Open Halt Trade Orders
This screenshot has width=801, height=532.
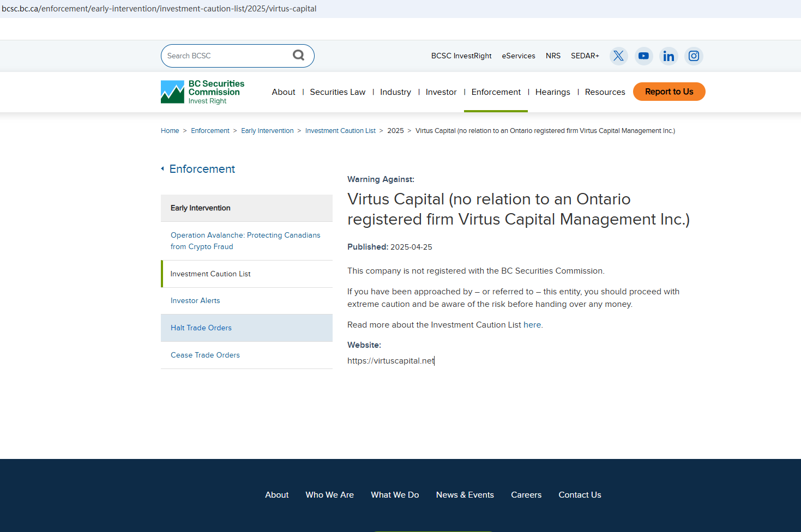pyautogui.click(x=246, y=328)
